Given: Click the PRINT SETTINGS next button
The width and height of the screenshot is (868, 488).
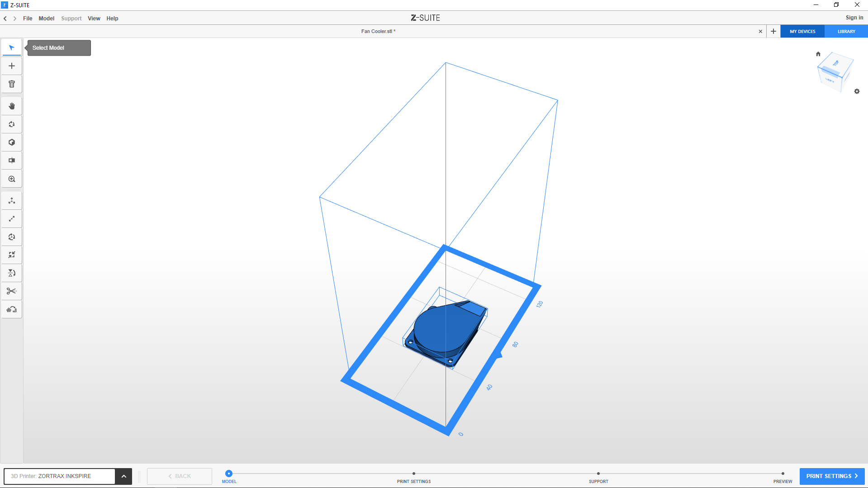Looking at the screenshot, I should 832,476.
